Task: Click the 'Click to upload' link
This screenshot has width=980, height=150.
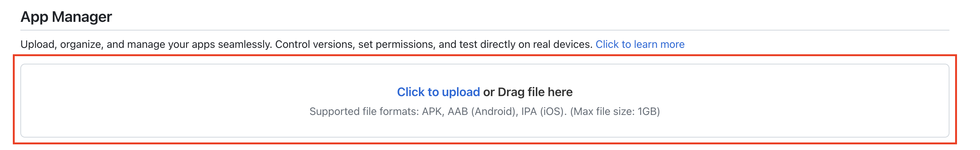Action: [x=438, y=92]
